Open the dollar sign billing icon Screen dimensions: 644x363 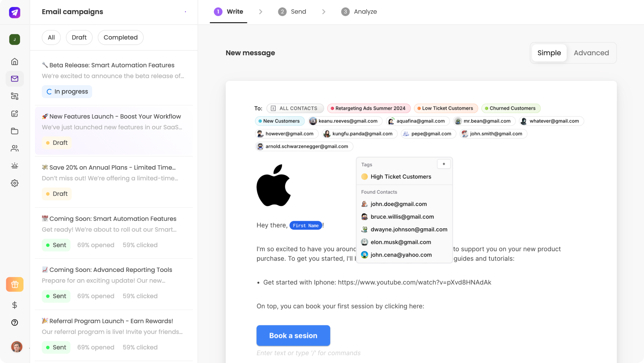(15, 305)
